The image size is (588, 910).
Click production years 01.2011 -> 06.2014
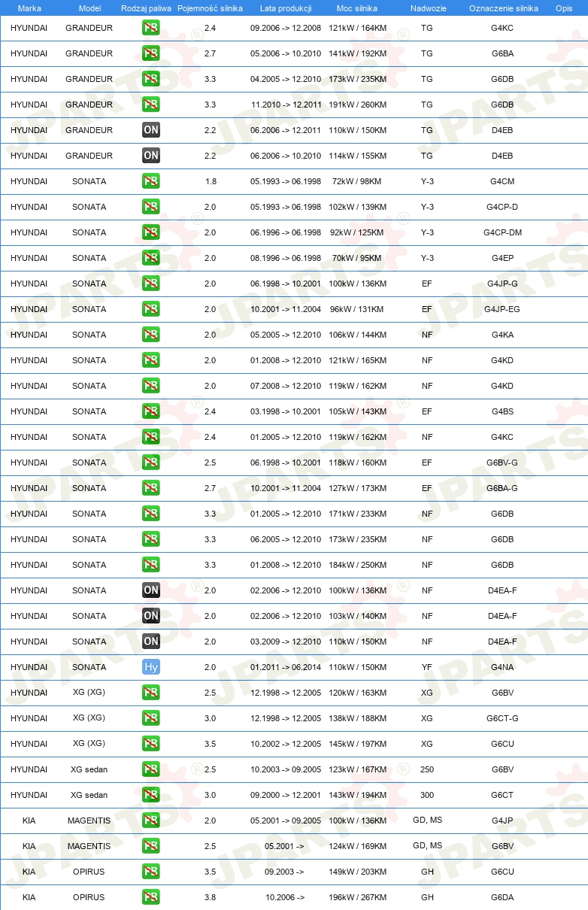click(x=286, y=667)
